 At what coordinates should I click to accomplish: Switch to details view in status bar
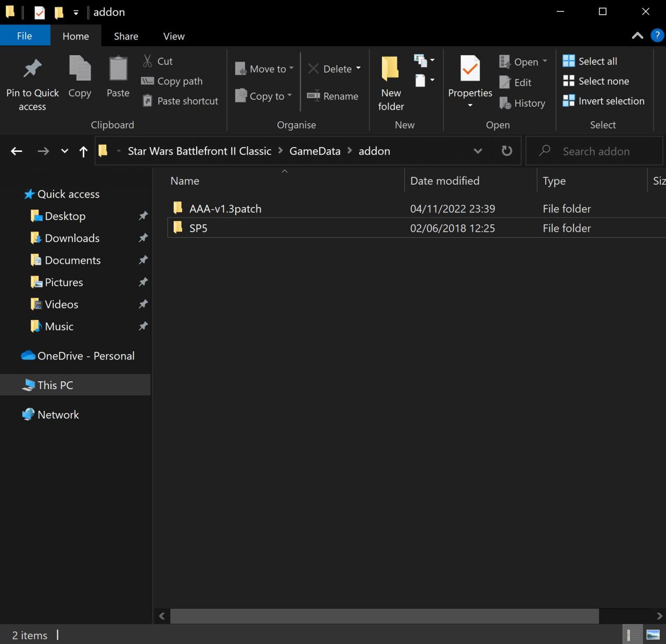coord(630,635)
